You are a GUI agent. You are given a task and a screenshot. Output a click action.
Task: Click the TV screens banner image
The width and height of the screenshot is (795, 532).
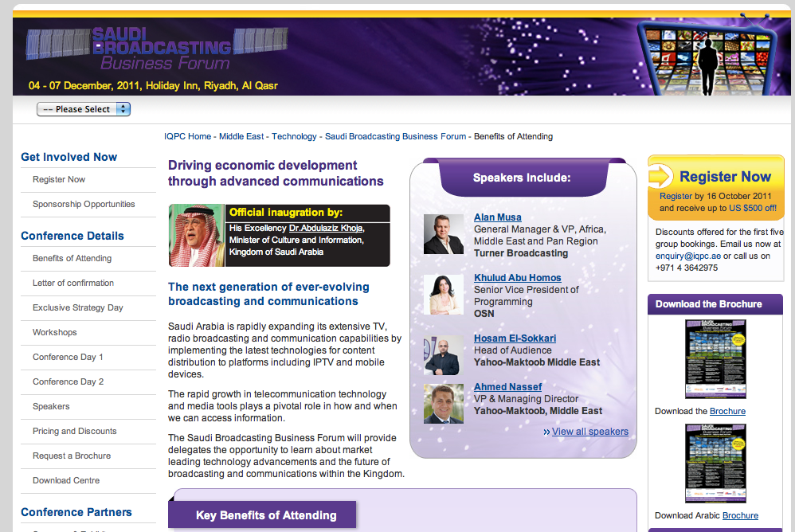(709, 58)
